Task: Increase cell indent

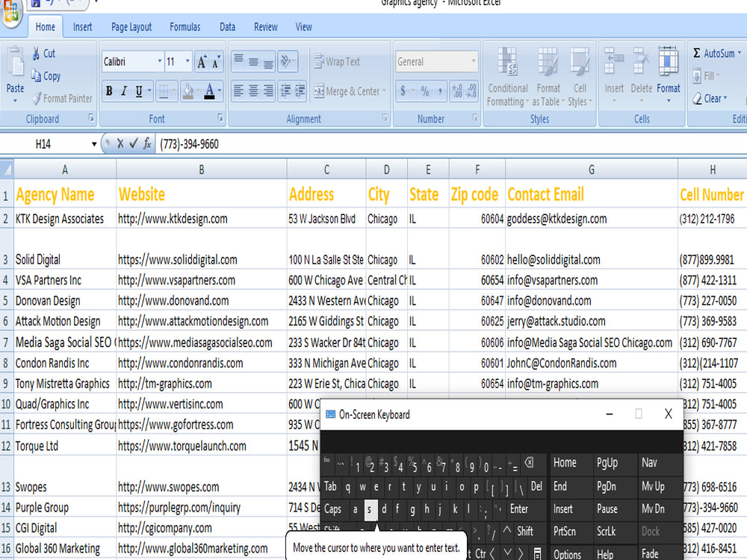Action: [x=300, y=90]
